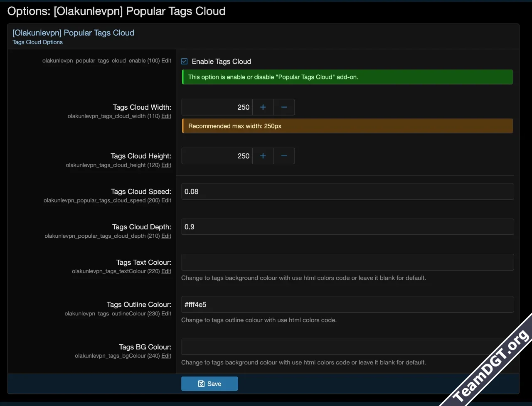The height and width of the screenshot is (406, 532).
Task: Open Edit link for tags_cloud_width option
Action: [x=166, y=116]
